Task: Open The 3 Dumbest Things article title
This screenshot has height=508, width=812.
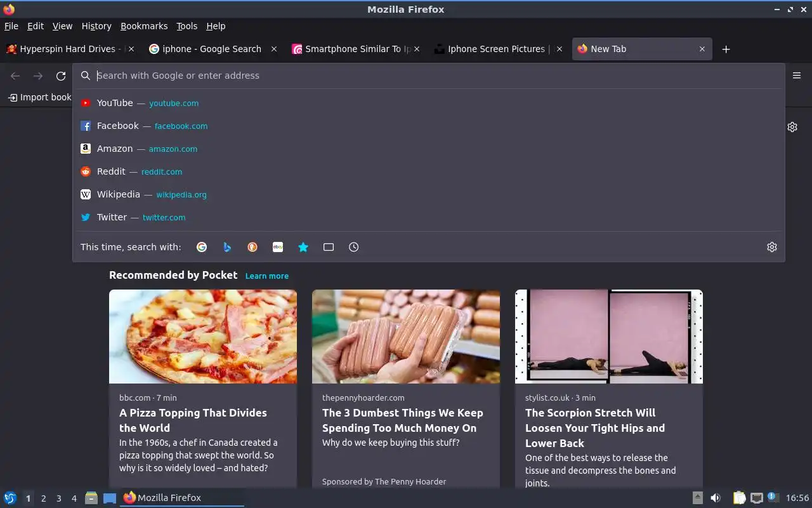Action: pyautogui.click(x=403, y=420)
